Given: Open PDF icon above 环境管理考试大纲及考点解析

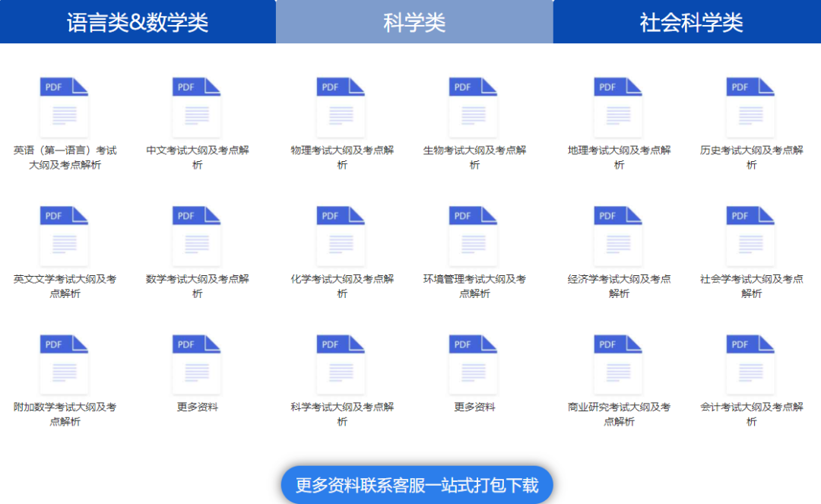Looking at the screenshot, I should 474,236.
